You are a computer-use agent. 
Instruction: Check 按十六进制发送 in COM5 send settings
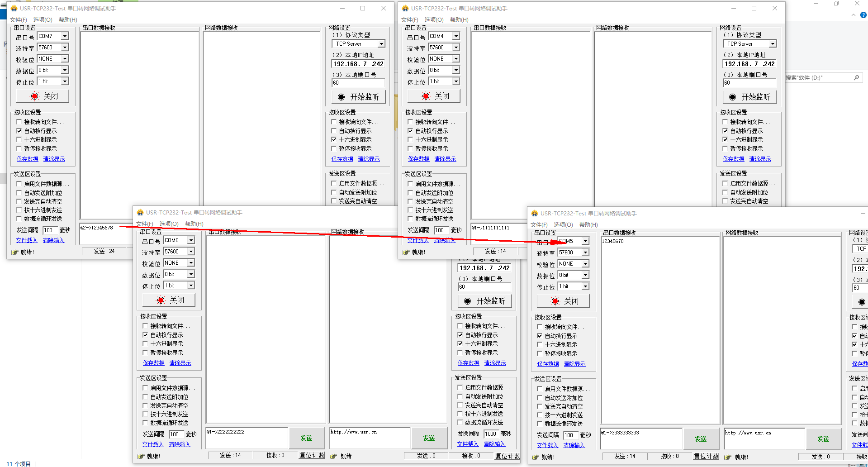pyautogui.click(x=540, y=415)
